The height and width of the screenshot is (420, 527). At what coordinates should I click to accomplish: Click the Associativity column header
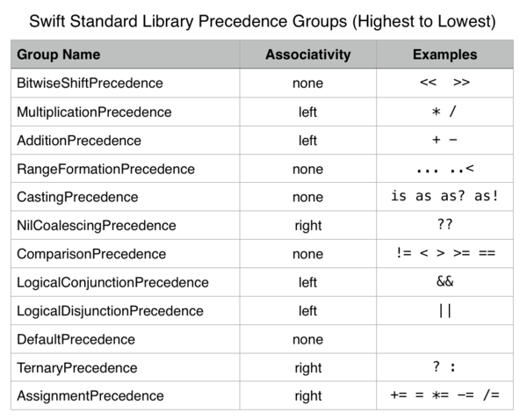coord(308,54)
